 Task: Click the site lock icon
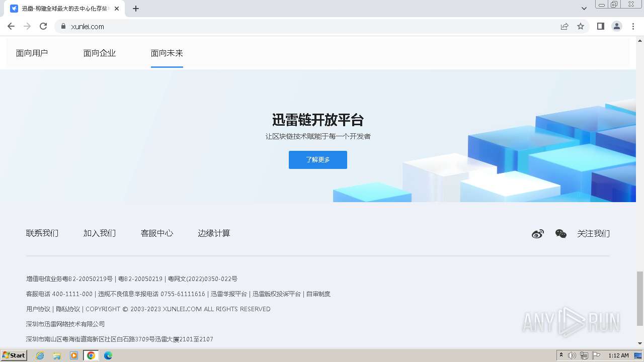63,26
